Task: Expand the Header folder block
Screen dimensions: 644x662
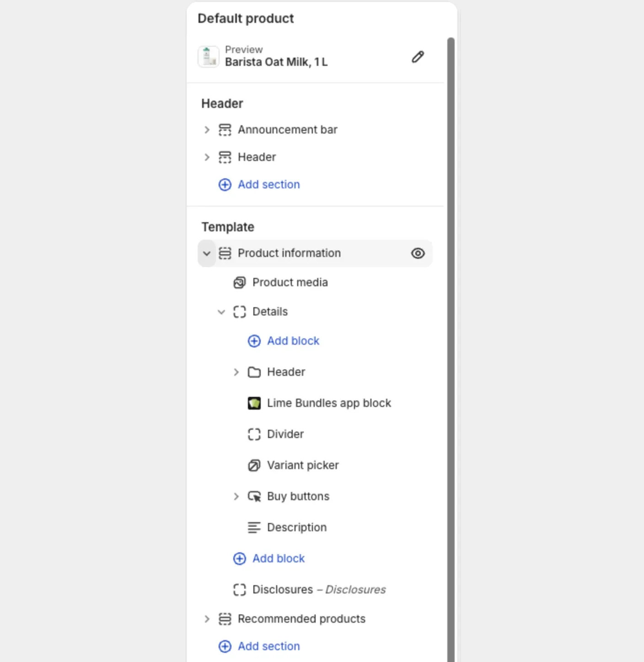Action: pos(236,372)
